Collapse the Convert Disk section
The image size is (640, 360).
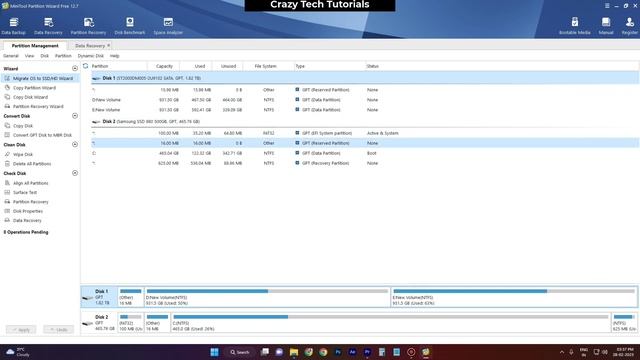pyautogui.click(x=75, y=116)
